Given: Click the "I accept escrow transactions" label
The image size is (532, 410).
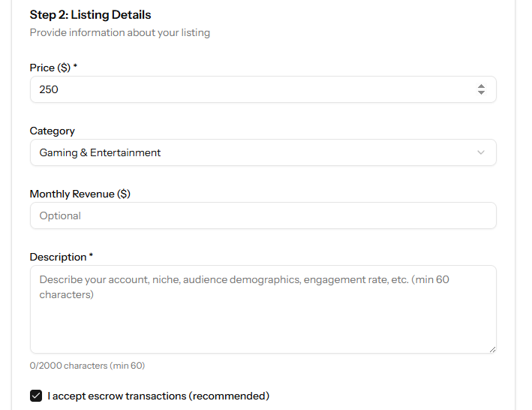Looking at the screenshot, I should coord(158,396).
